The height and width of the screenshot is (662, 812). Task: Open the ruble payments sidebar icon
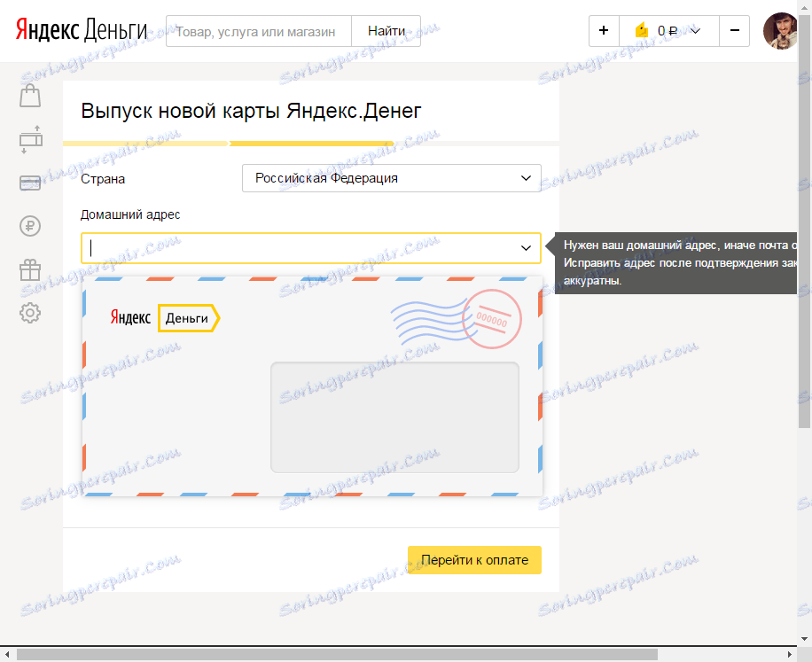30,226
